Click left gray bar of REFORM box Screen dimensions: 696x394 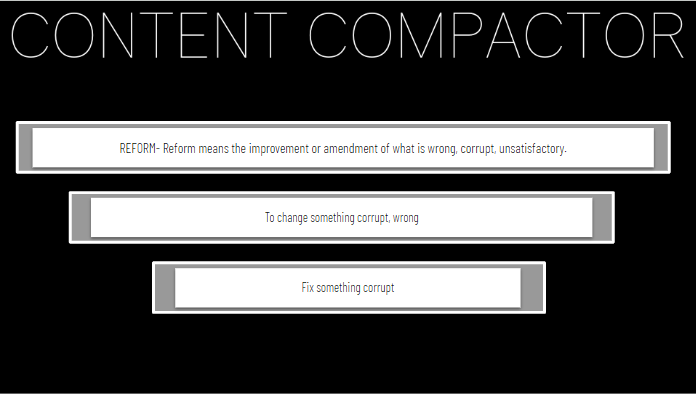25,148
